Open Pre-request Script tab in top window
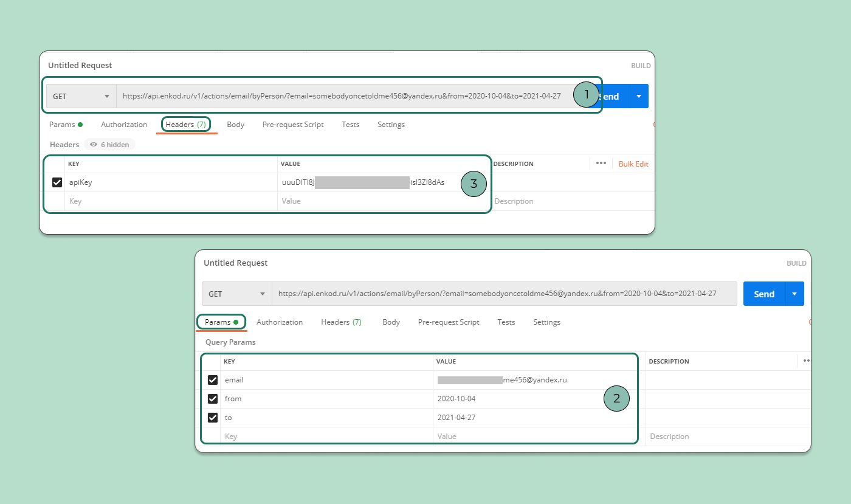 coord(293,125)
